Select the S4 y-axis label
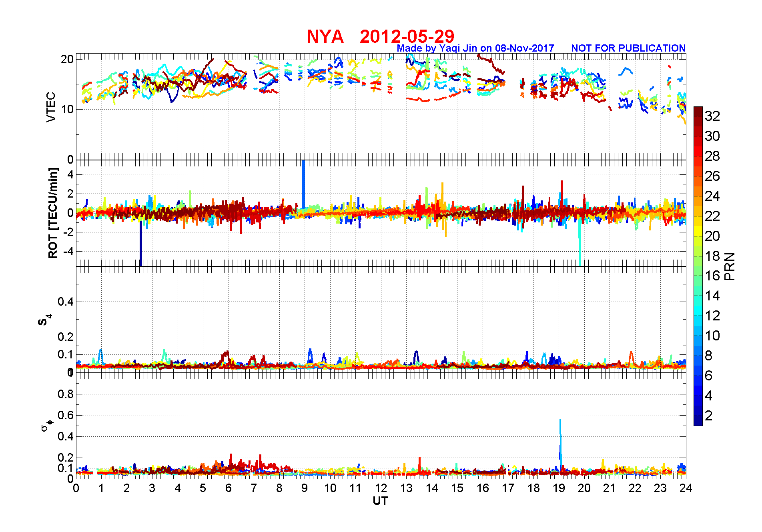762x532 pixels. click(45, 320)
